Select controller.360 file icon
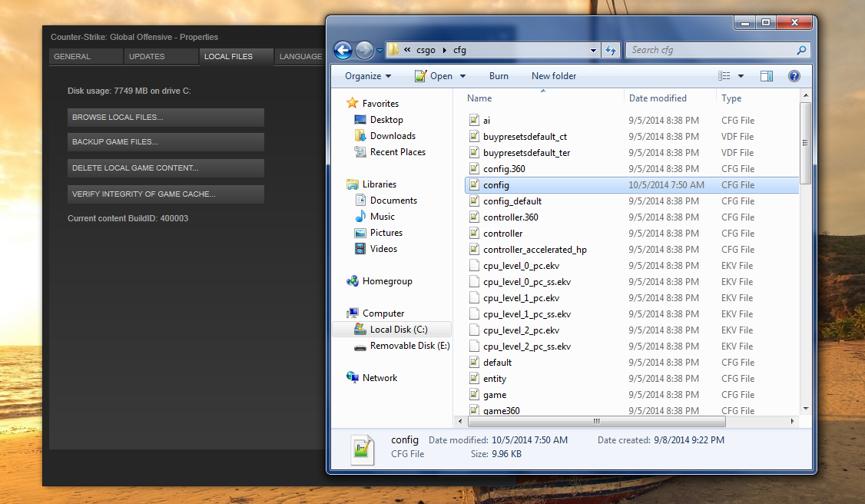This screenshot has height=504, width=865. [474, 217]
